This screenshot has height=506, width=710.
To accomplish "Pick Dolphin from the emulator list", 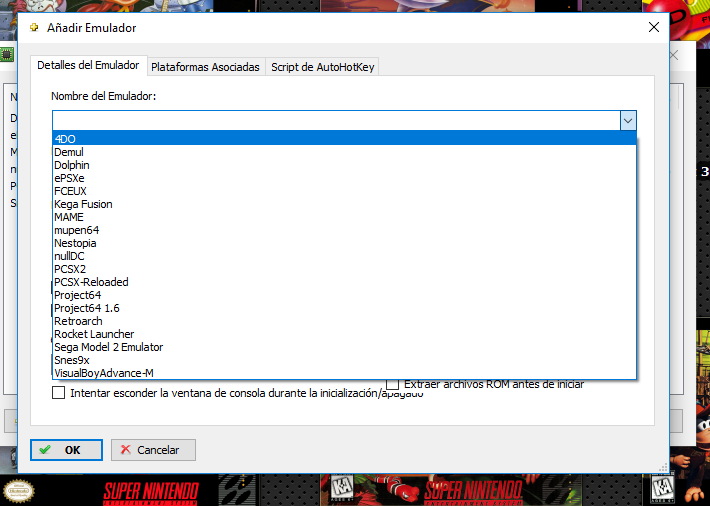I will (344, 165).
